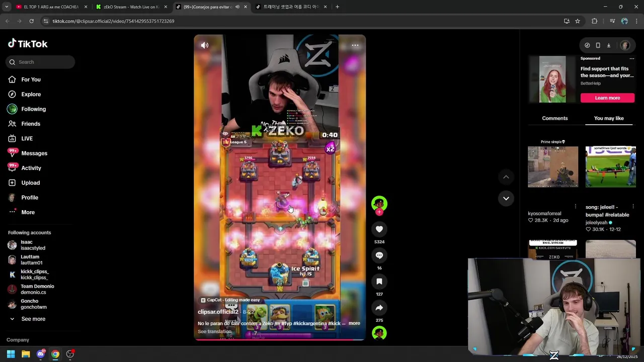Click the Learn more ad button
This screenshot has width=644, height=362.
coord(607,98)
